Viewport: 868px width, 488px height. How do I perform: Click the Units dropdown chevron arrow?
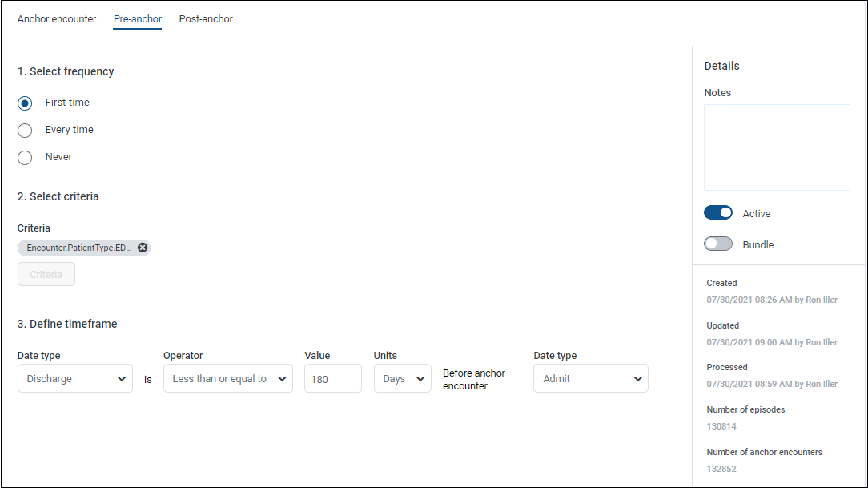point(420,379)
